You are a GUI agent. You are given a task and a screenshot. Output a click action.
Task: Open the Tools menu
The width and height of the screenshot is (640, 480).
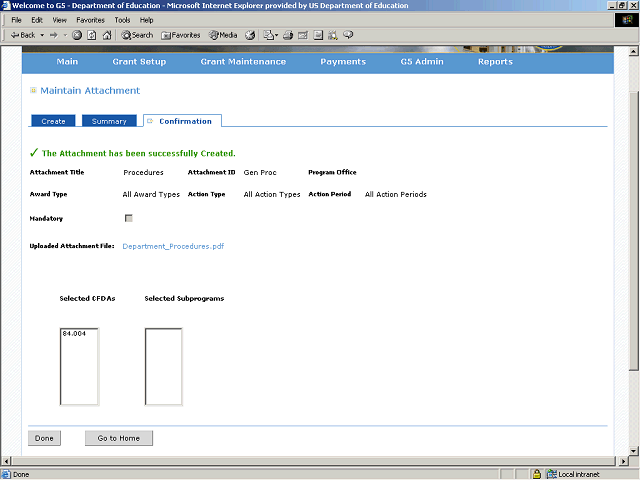coord(122,20)
